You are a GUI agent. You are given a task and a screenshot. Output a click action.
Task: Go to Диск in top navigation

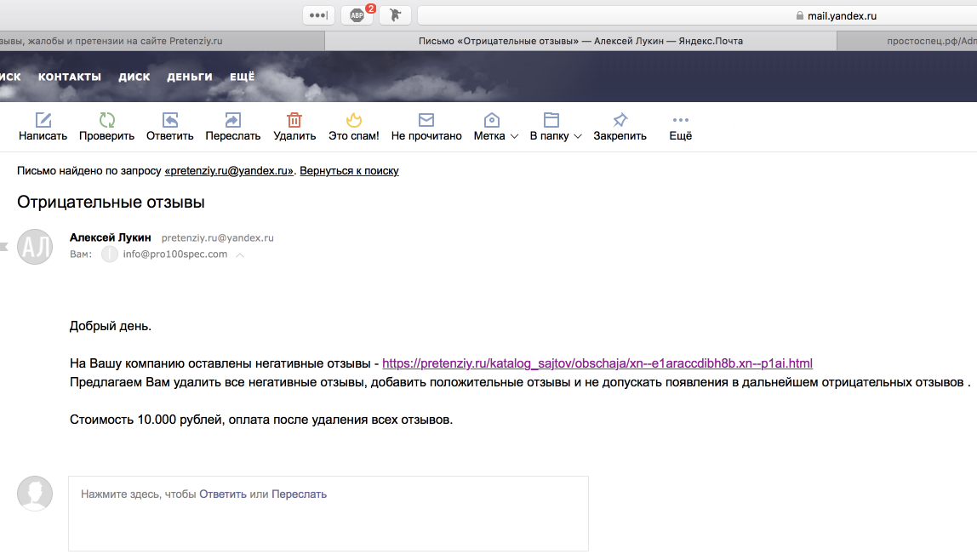(x=134, y=77)
